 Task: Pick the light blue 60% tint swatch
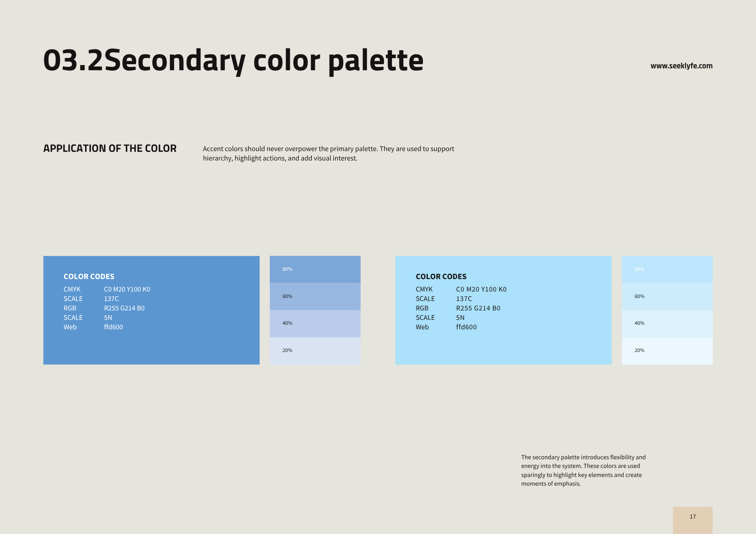[667, 296]
